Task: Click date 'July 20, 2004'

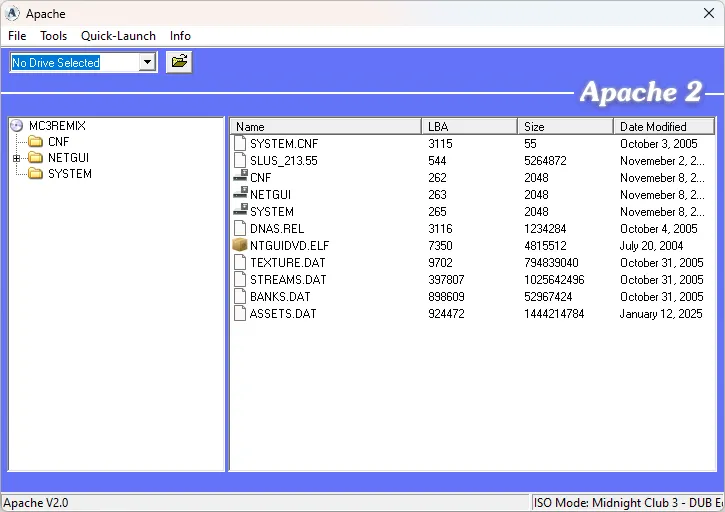Action: (651, 246)
